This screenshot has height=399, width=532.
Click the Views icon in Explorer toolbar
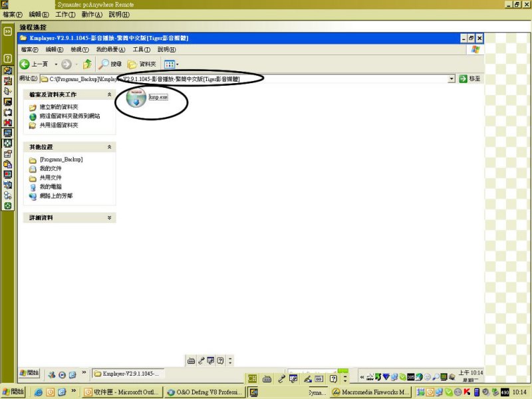click(x=169, y=64)
